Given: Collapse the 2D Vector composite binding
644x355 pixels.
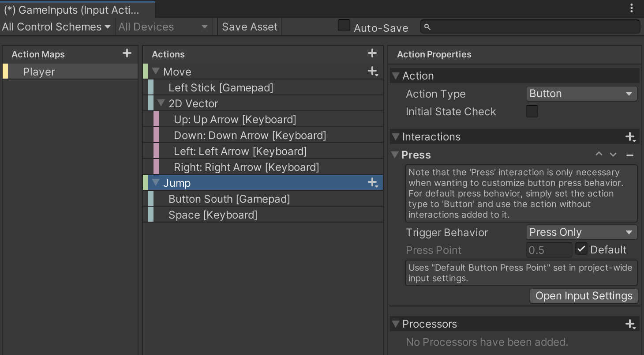Looking at the screenshot, I should click(161, 103).
